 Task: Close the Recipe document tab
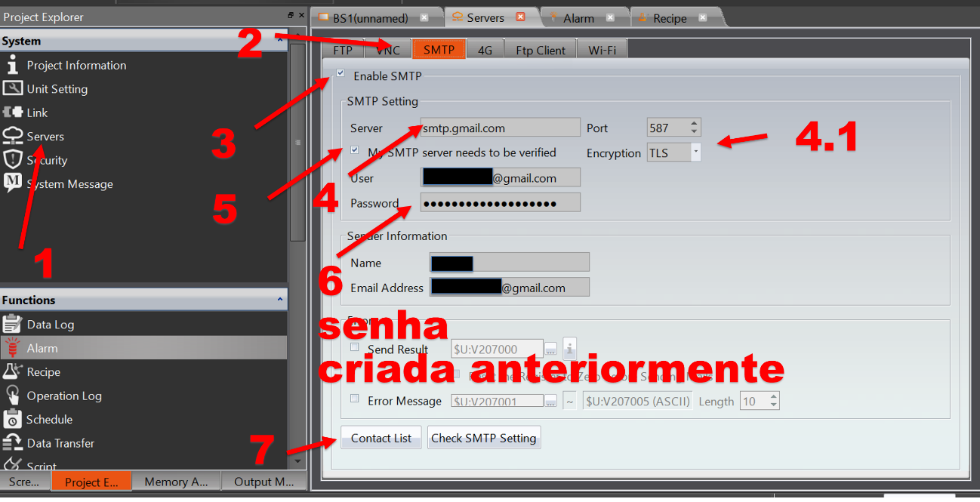pos(703,17)
